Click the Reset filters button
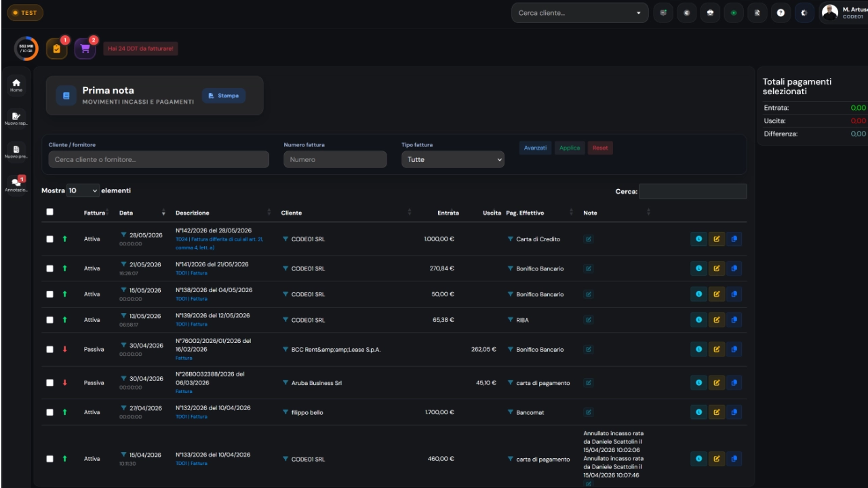Image resolution: width=868 pixels, height=488 pixels. (600, 148)
